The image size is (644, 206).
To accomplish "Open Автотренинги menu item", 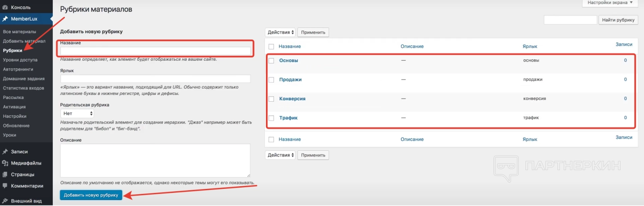I will [18, 69].
